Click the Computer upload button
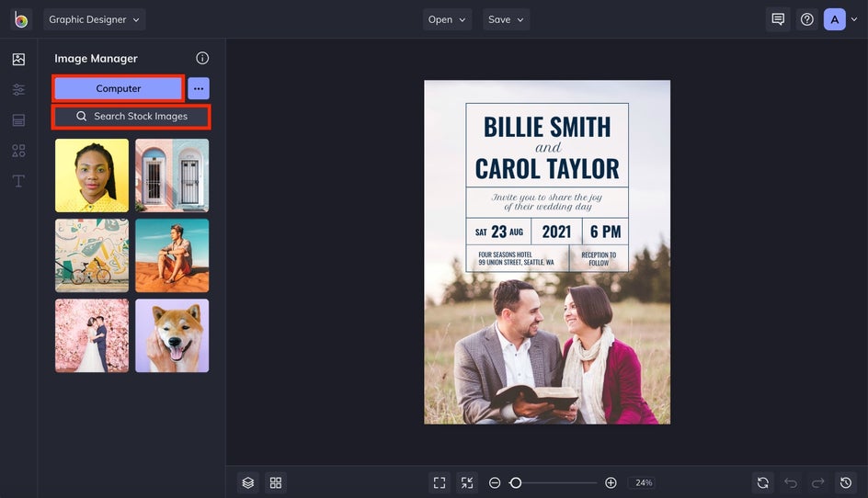The height and width of the screenshot is (498, 868). point(119,88)
